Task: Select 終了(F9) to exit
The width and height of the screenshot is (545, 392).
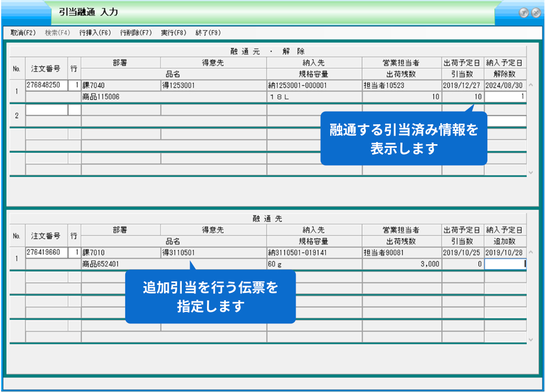Action: pos(208,32)
